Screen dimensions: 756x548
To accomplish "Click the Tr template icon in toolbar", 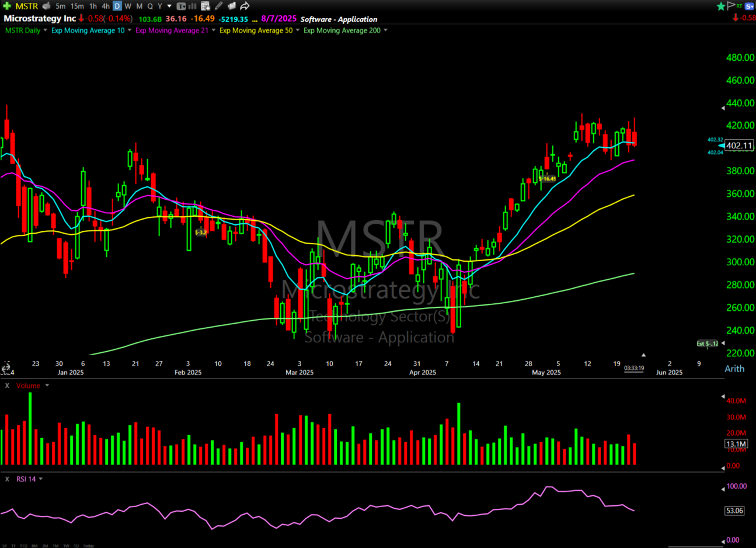I will [182, 6].
